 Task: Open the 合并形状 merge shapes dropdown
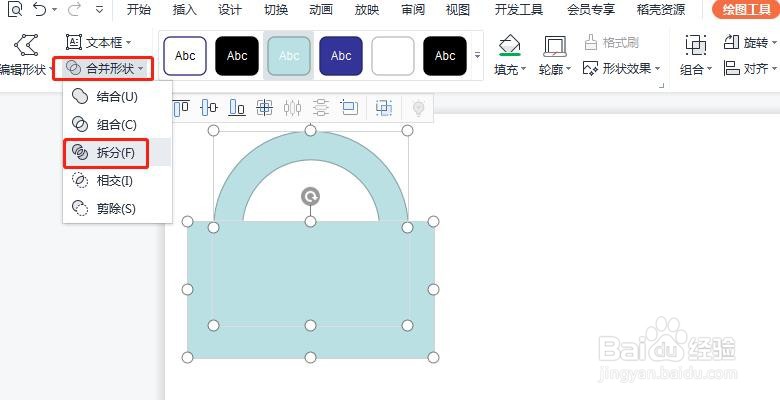click(103, 68)
